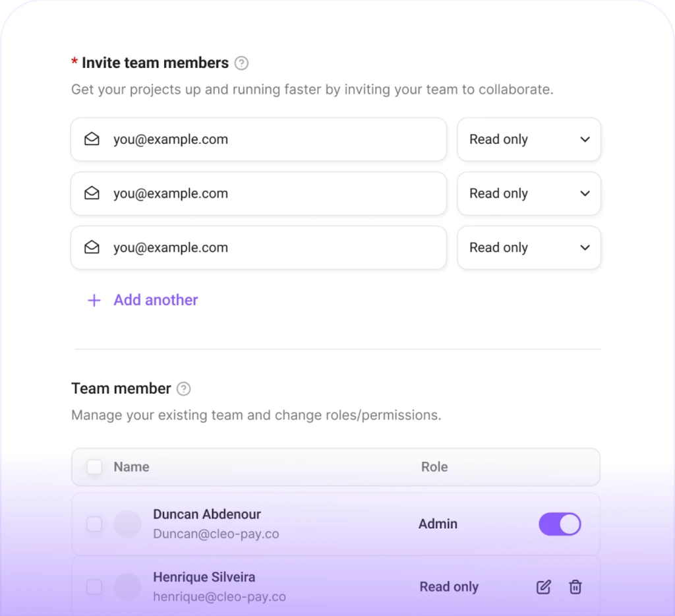
Task: Click Duncan Abdenour's avatar circle
Action: [x=128, y=524]
